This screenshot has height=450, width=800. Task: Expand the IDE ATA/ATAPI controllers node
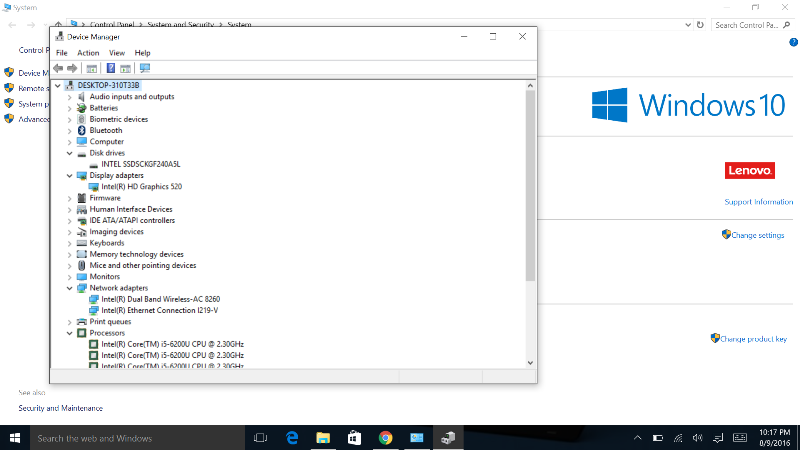[x=70, y=220]
